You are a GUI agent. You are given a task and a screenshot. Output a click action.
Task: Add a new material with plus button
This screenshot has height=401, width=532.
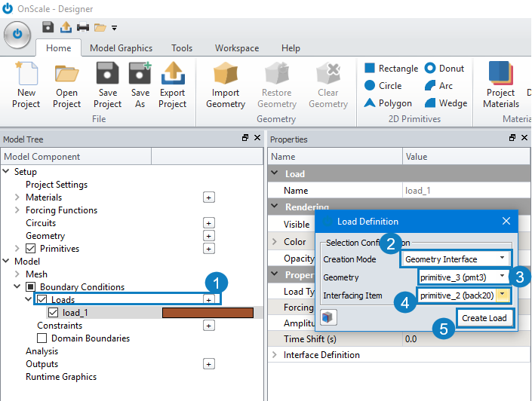tap(209, 197)
